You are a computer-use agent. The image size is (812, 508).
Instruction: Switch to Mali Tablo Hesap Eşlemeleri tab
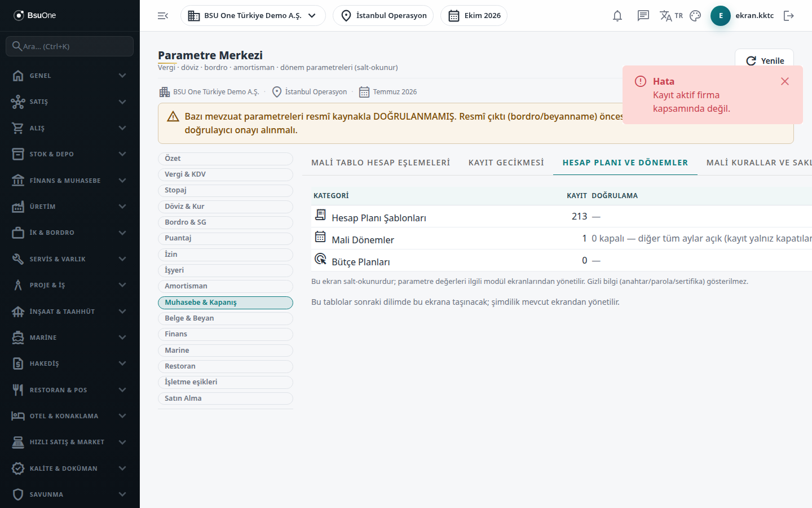pyautogui.click(x=381, y=163)
